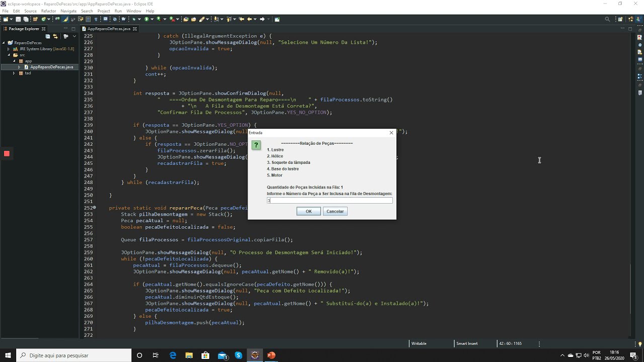
Task: Click the Windows Start button
Action: point(8,355)
